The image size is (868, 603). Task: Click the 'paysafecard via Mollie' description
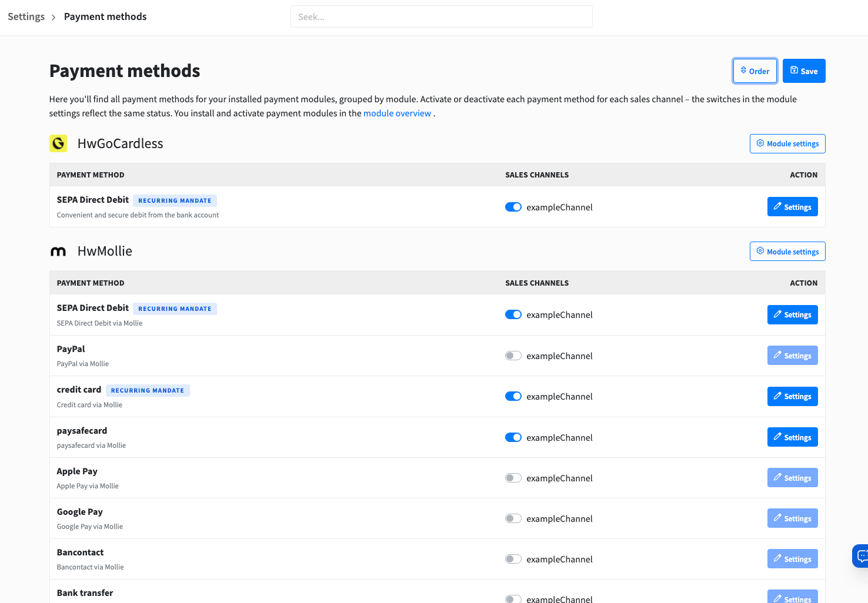point(91,445)
